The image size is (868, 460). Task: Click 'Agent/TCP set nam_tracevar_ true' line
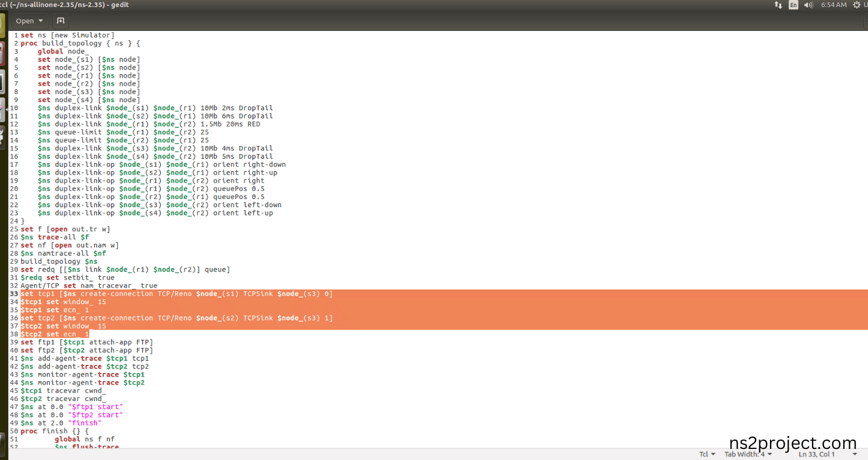pos(89,285)
